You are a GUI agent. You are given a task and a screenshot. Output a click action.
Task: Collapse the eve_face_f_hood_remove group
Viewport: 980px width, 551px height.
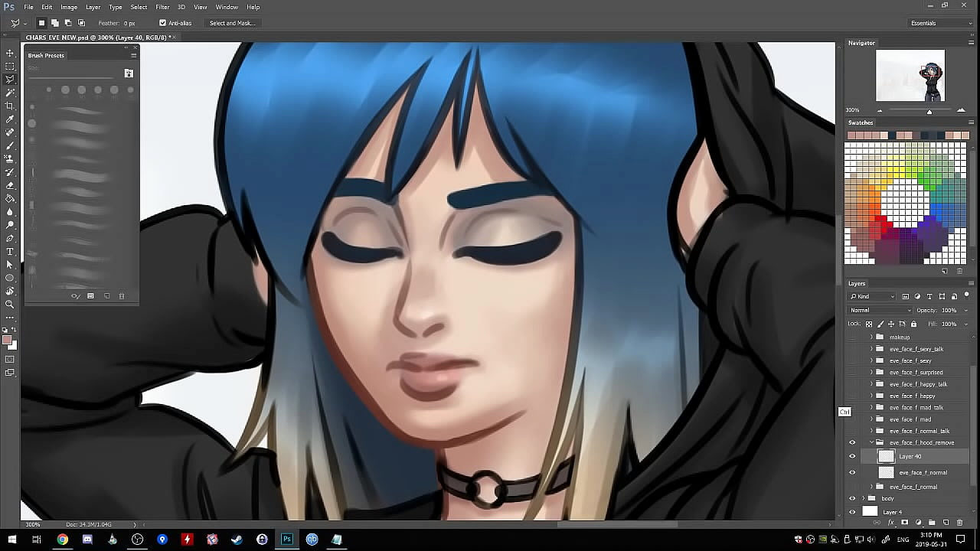(x=871, y=442)
